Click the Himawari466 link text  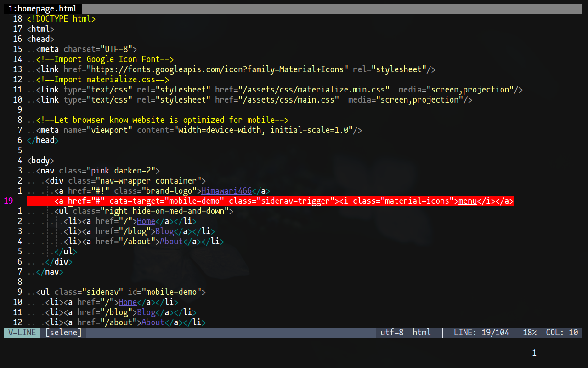tap(226, 191)
